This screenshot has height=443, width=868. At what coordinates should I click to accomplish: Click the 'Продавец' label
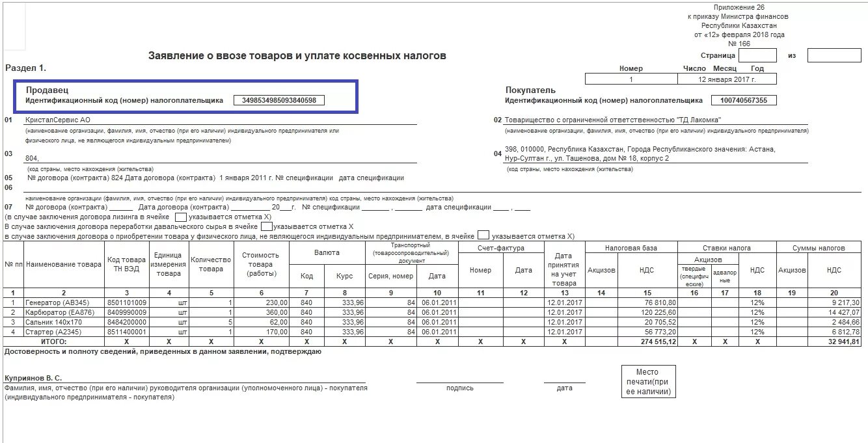[x=47, y=90]
